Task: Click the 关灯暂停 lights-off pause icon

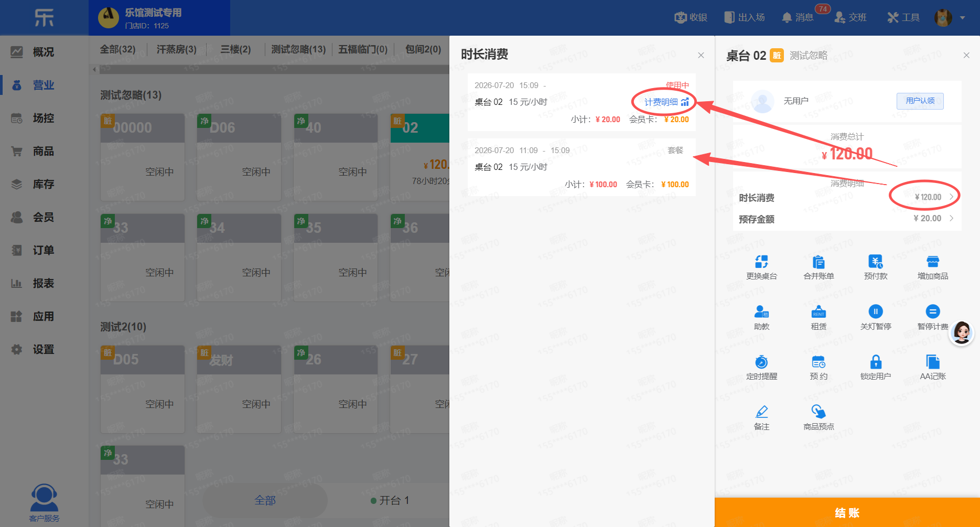Action: click(876, 311)
